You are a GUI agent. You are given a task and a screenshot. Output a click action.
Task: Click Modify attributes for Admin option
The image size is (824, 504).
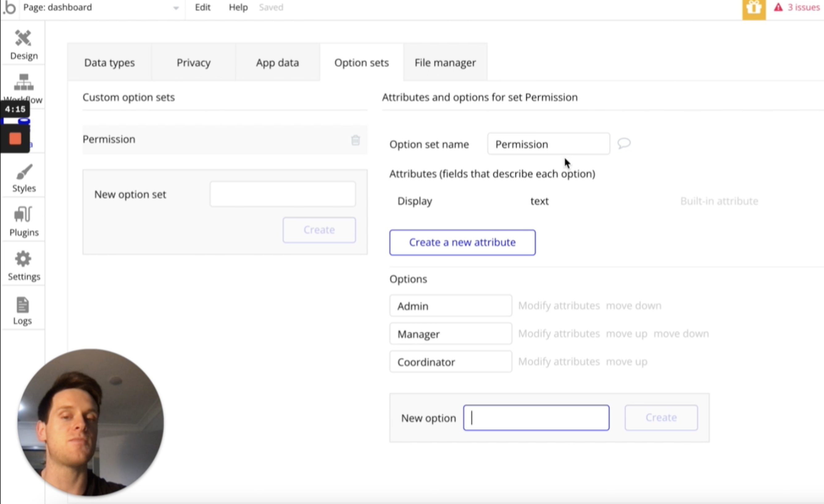[x=559, y=305]
